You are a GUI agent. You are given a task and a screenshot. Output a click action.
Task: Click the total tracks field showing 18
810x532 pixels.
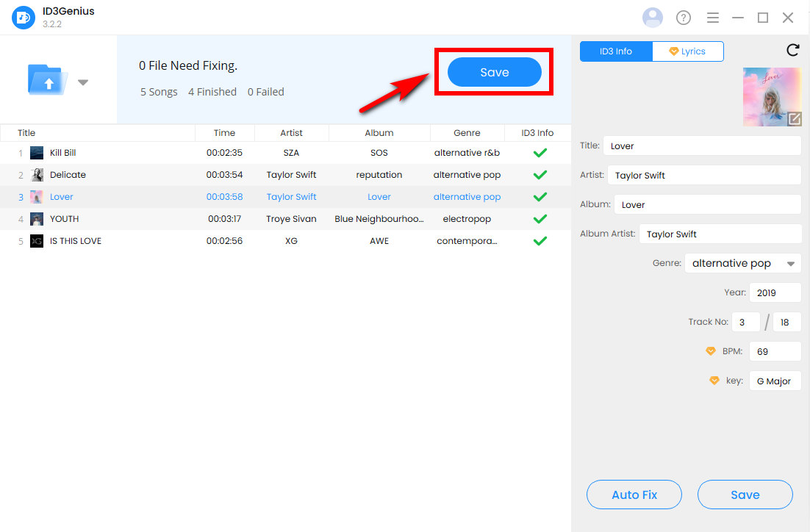point(787,323)
